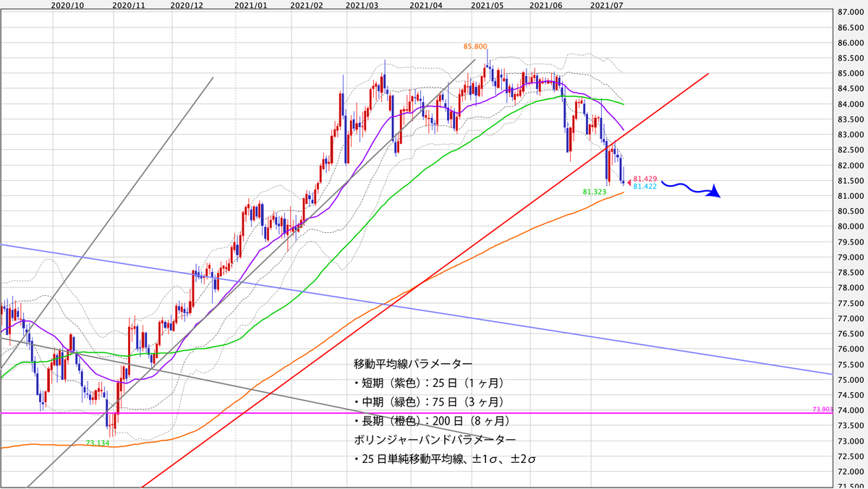Click the 移動平均線パラメーター heading
The width and height of the screenshot is (868, 489).
coord(414,363)
